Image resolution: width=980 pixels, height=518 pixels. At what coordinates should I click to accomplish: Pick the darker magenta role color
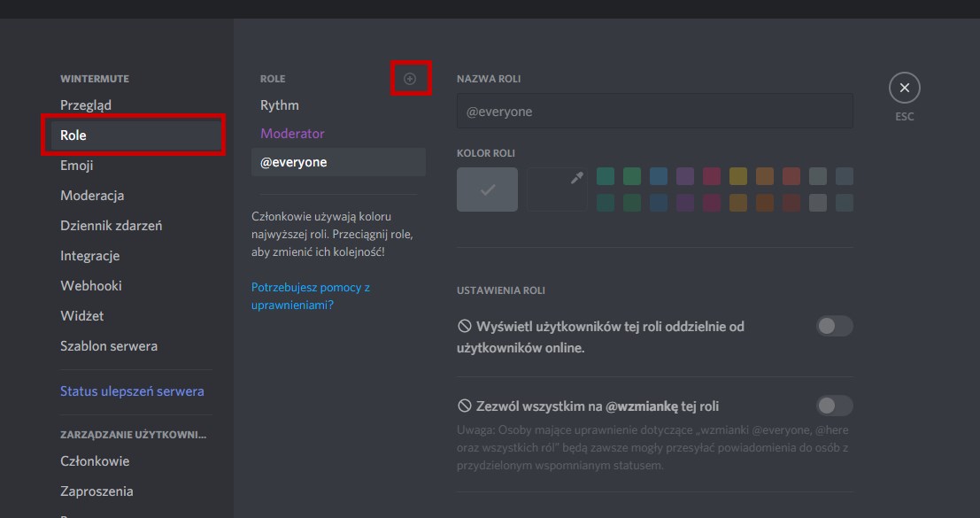click(711, 203)
